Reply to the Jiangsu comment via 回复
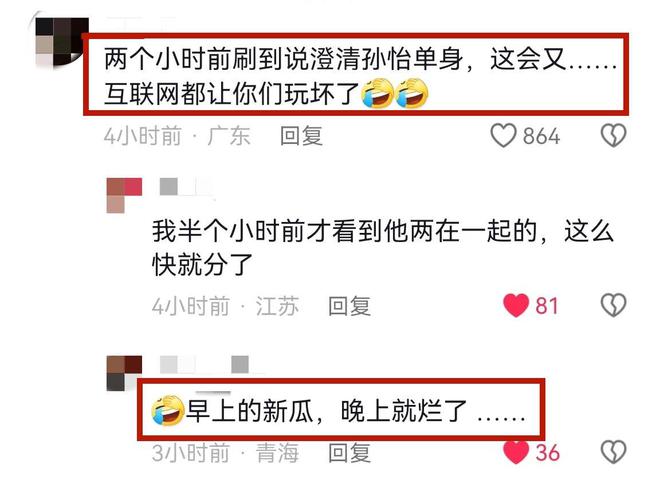Viewport: 660px width, 487px height. pos(349,306)
